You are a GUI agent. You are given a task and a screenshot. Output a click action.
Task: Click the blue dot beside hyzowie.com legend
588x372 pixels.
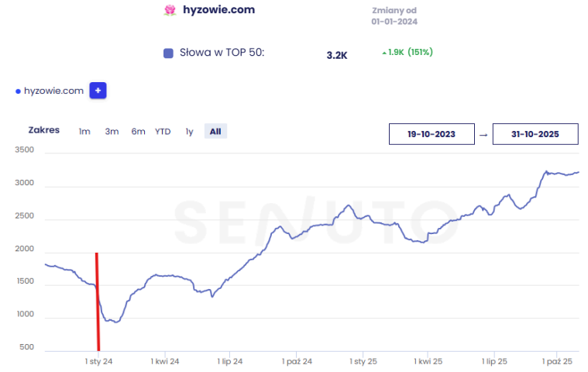click(18, 91)
